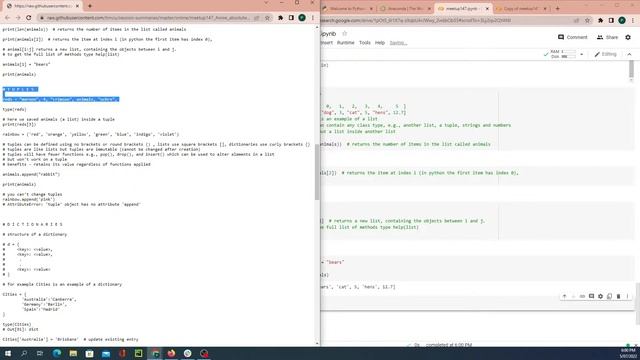640x360 pixels.
Task: Open Task View from taskbar
Action: pyautogui.click(x=40, y=353)
